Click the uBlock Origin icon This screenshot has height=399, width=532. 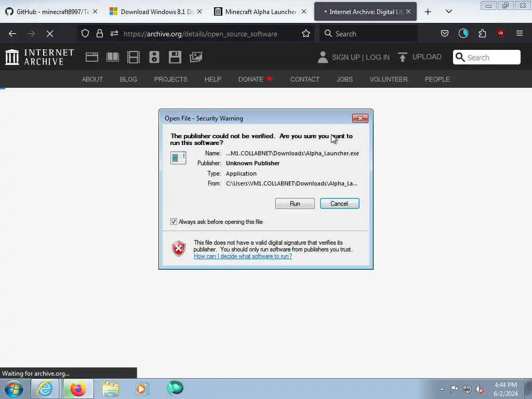(x=500, y=33)
